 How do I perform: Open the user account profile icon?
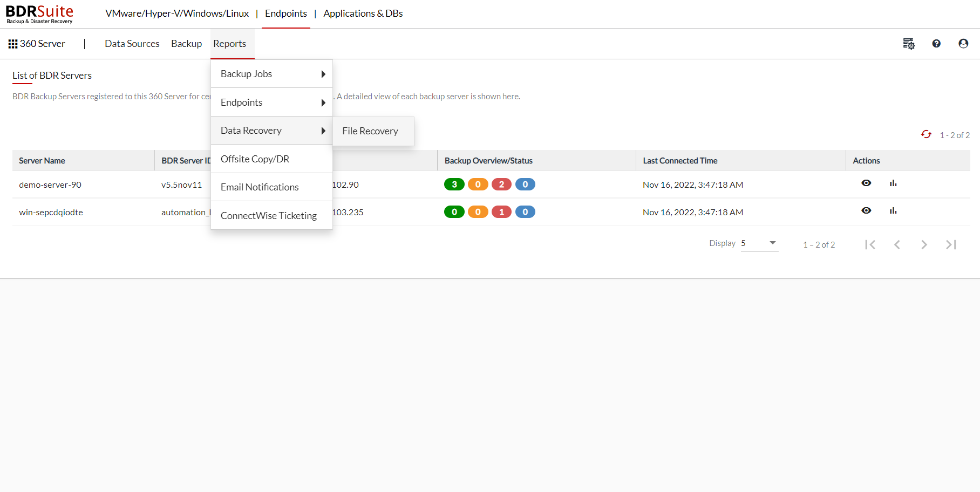click(963, 44)
